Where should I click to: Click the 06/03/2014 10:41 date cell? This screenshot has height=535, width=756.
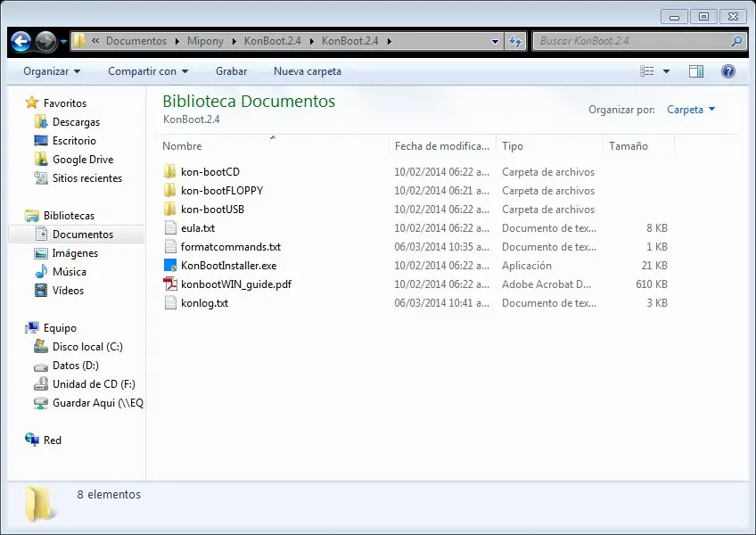click(441, 303)
